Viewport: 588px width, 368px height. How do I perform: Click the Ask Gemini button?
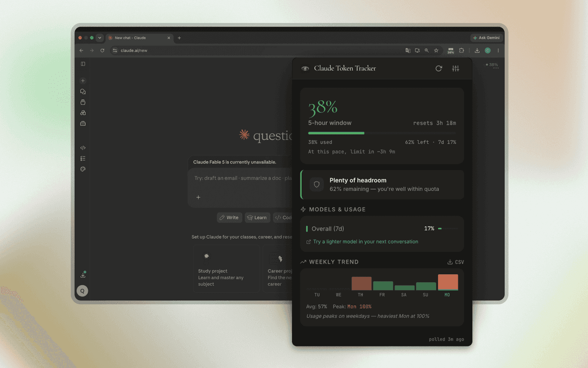click(486, 38)
